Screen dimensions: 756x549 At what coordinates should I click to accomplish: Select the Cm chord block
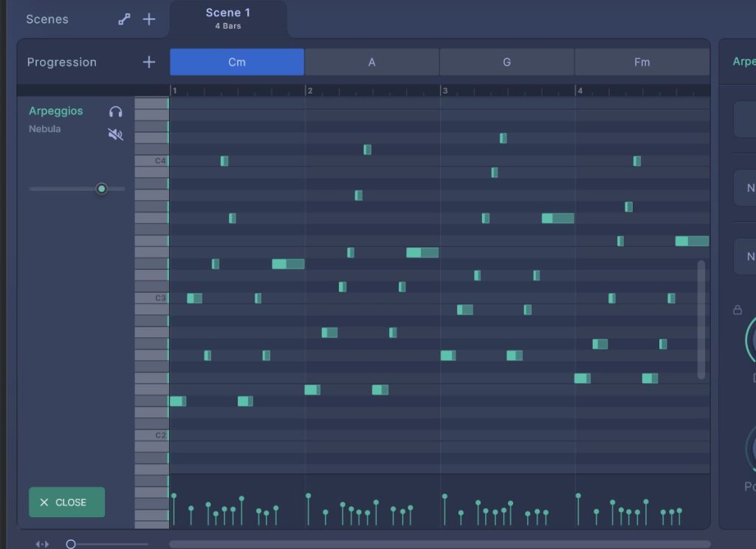click(x=237, y=62)
